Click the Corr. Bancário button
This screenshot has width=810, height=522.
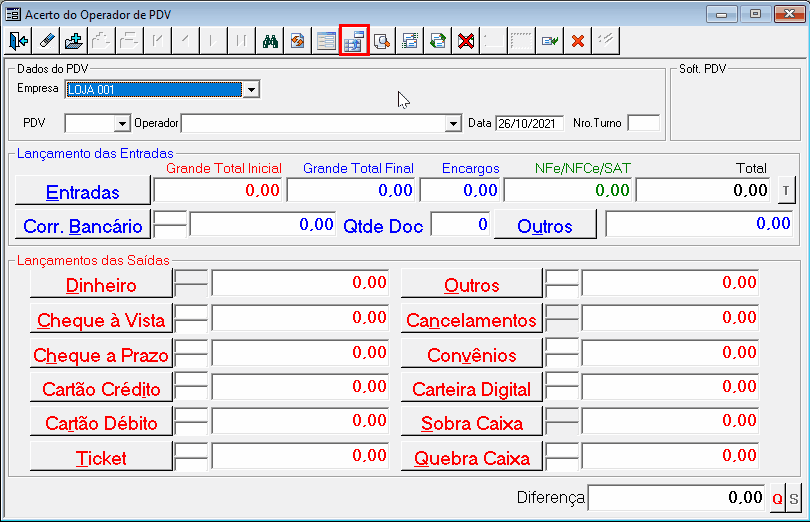click(83, 225)
